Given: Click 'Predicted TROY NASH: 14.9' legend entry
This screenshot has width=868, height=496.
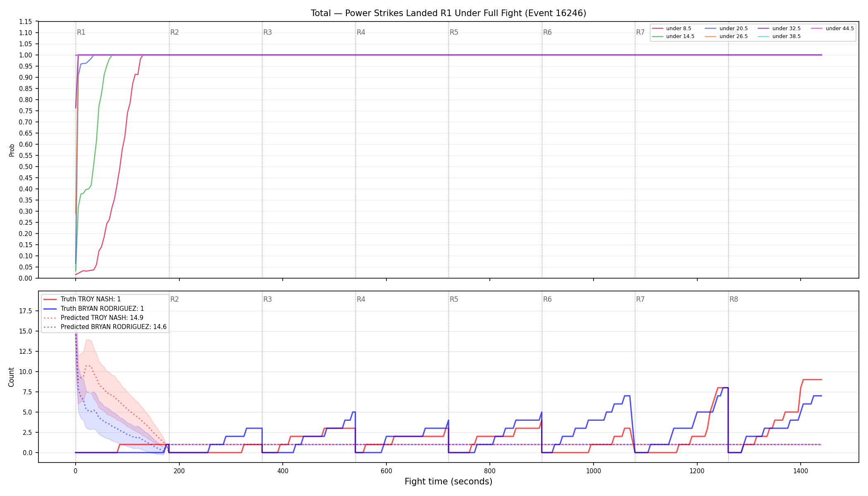Looking at the screenshot, I should click(x=93, y=318).
